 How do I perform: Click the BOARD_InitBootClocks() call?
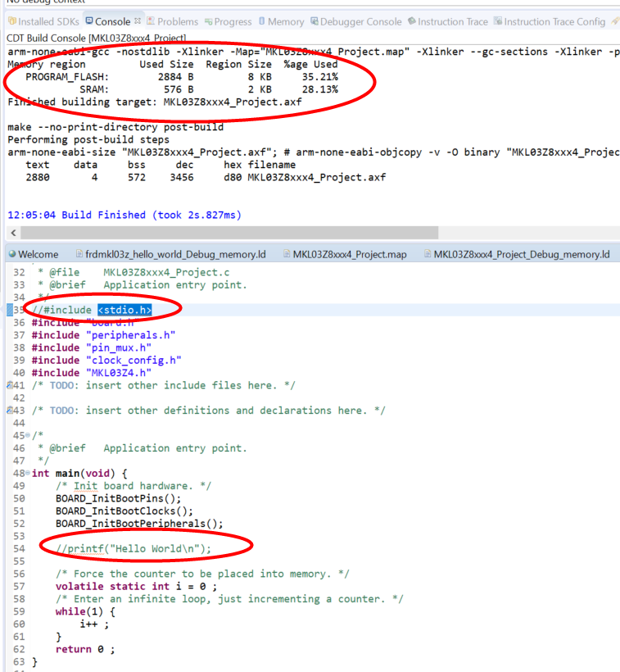pyautogui.click(x=124, y=511)
